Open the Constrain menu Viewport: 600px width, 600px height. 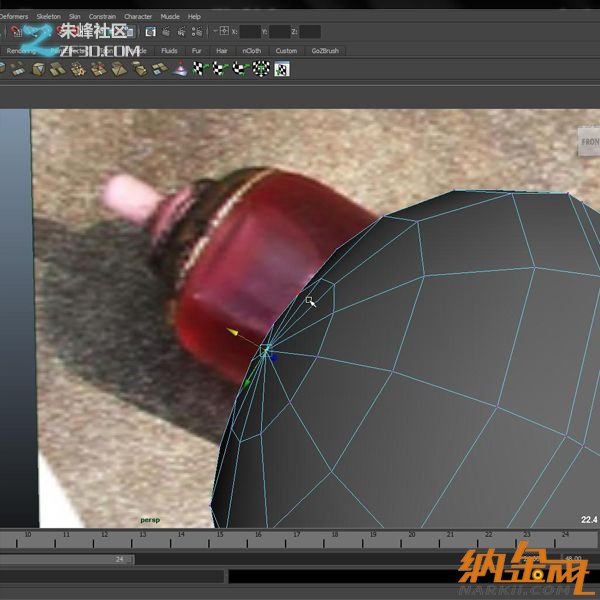point(102,17)
